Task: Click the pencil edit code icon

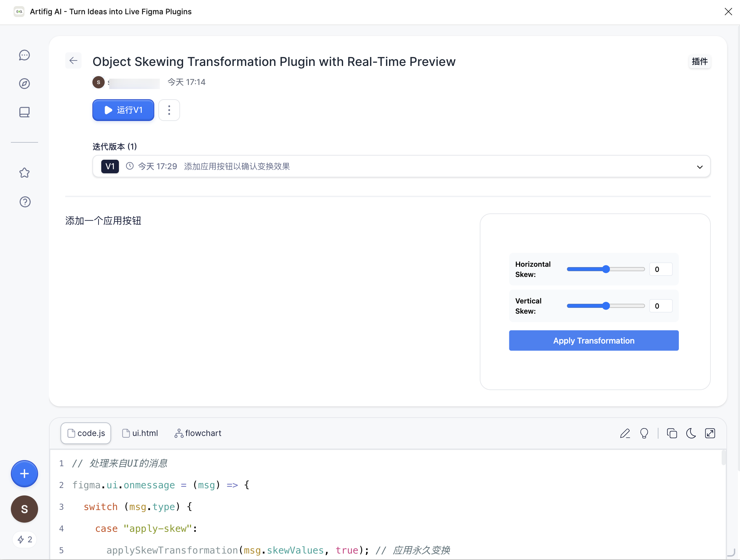Action: 625,433
